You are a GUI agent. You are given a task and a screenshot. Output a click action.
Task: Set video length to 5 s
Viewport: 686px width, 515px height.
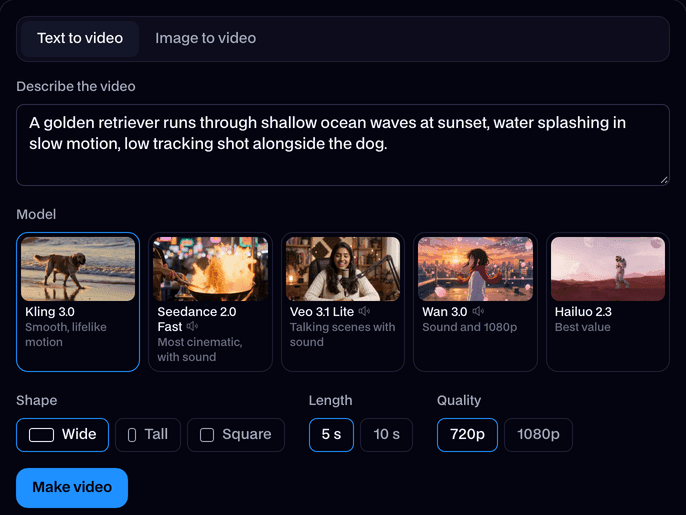[x=331, y=434]
